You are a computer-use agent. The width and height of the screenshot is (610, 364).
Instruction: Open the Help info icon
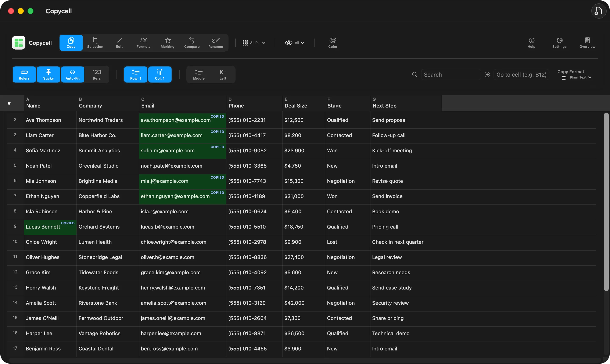click(x=531, y=43)
